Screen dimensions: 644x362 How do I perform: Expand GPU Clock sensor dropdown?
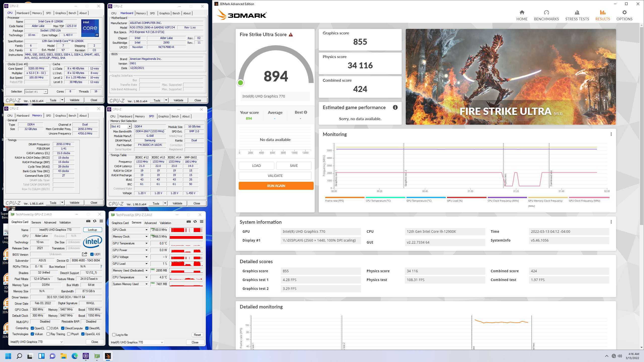click(x=146, y=230)
